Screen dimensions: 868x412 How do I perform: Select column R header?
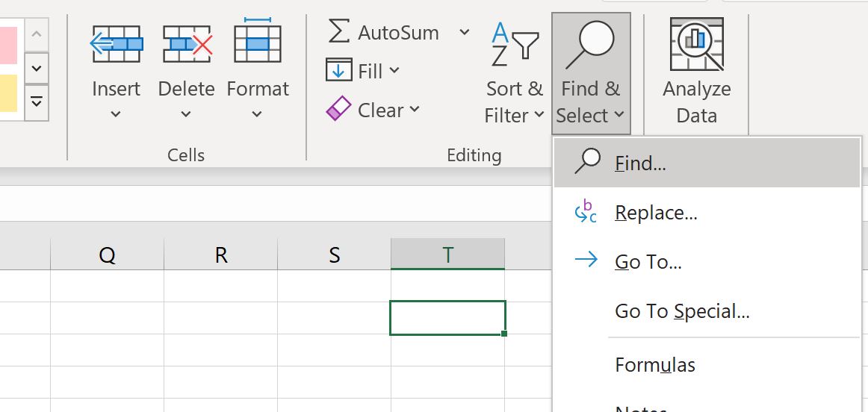point(221,255)
